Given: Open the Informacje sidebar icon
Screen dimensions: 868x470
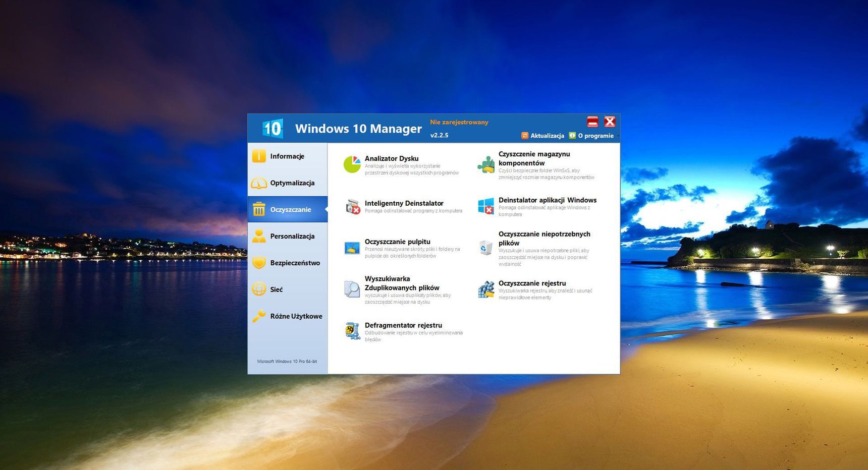Looking at the screenshot, I should pos(259,156).
